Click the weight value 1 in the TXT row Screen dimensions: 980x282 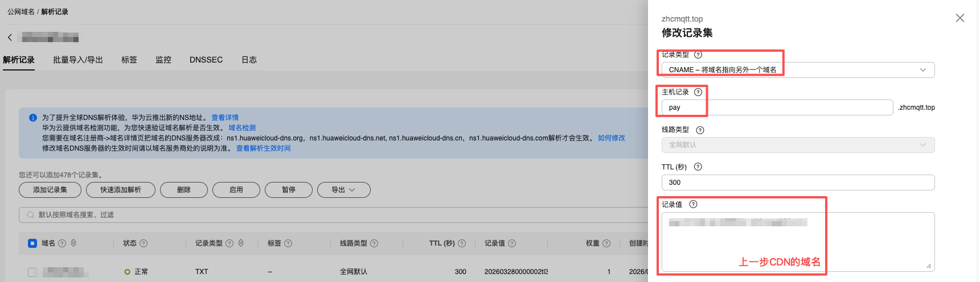[609, 272]
